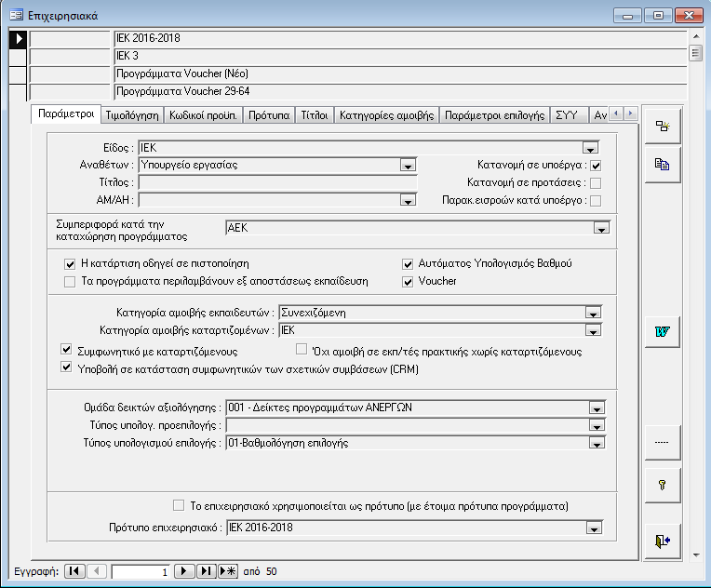Screen dimensions: 711x588
Task: Click the exit door icon button
Action: [x=662, y=539]
